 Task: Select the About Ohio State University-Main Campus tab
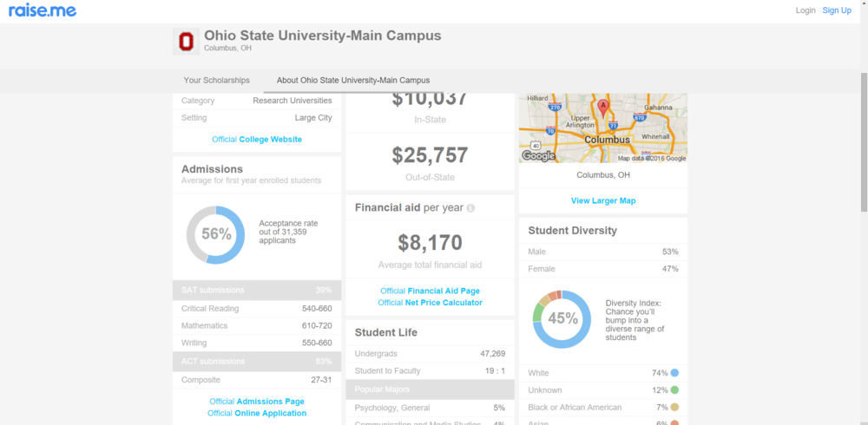pyautogui.click(x=353, y=81)
